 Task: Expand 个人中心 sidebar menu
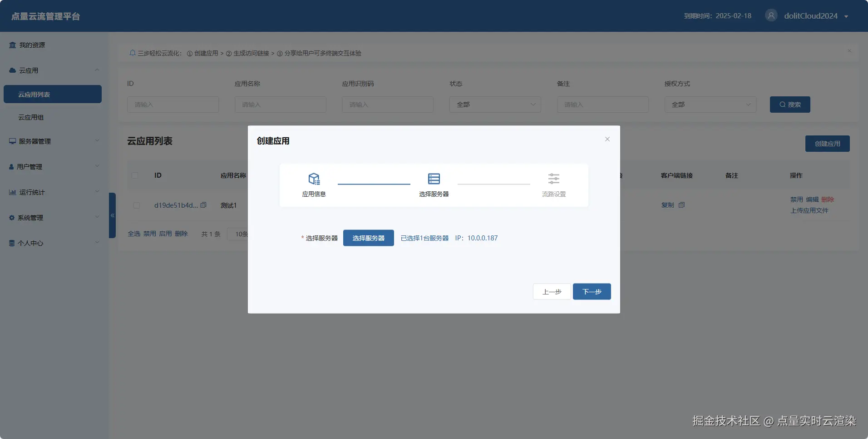[x=54, y=243]
